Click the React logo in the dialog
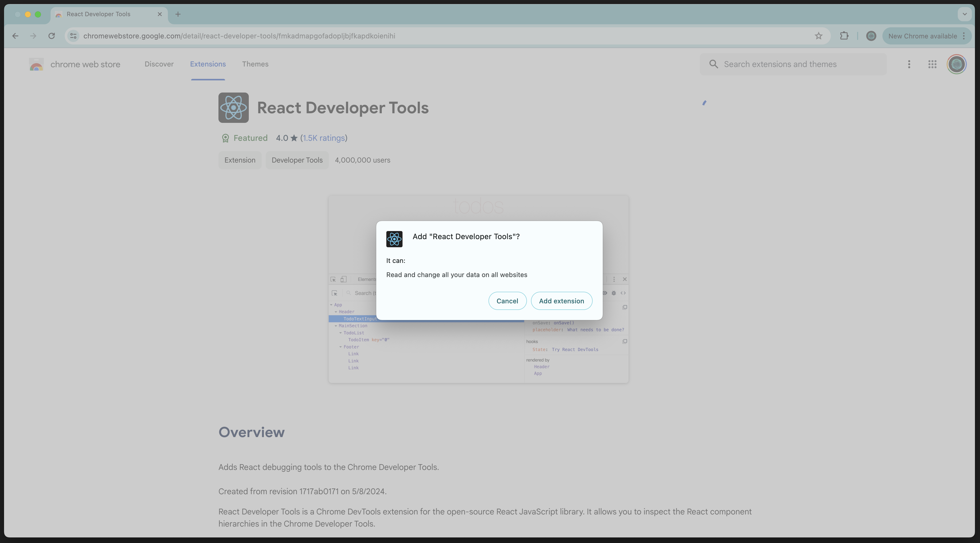Viewport: 980px width, 543px height. (x=394, y=239)
